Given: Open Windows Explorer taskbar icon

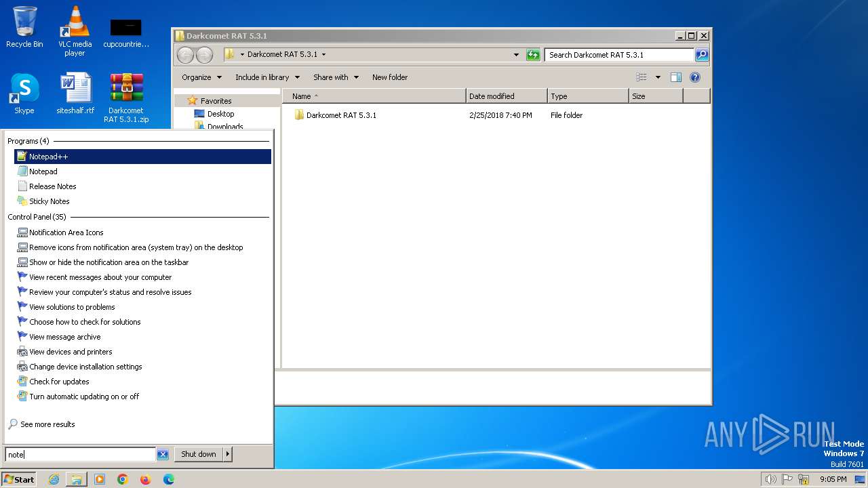Looking at the screenshot, I should click(x=77, y=479).
